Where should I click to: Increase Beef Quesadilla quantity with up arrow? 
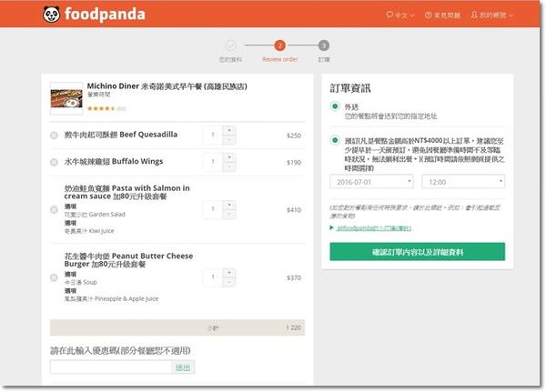point(228,131)
